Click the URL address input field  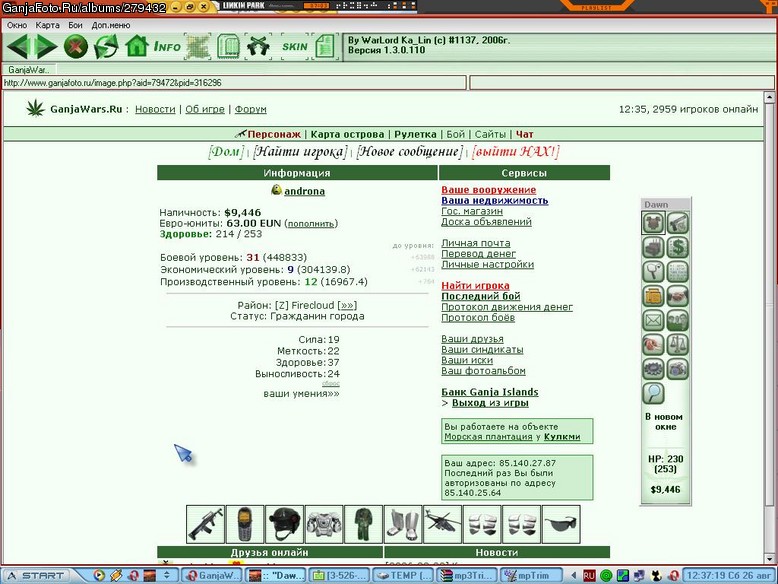click(x=234, y=83)
